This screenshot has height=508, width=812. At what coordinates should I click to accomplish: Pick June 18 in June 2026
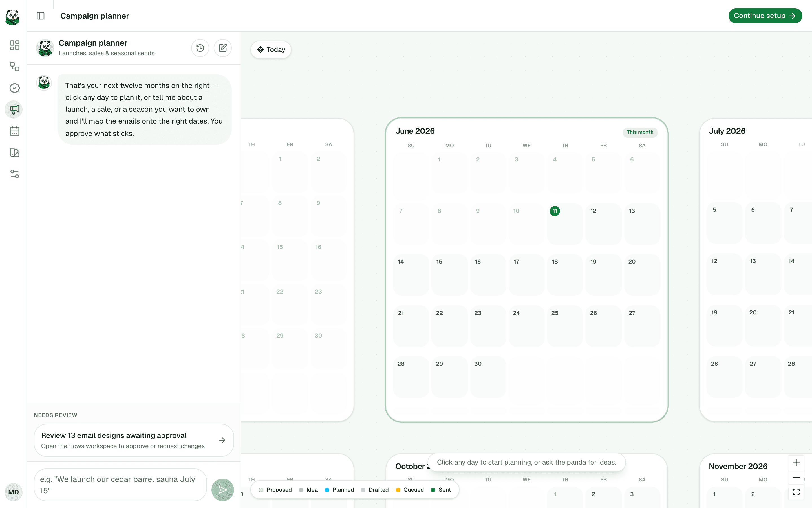click(x=565, y=275)
